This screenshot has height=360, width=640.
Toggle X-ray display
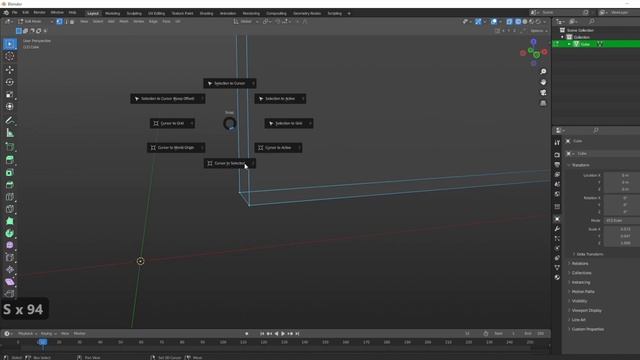point(509,21)
